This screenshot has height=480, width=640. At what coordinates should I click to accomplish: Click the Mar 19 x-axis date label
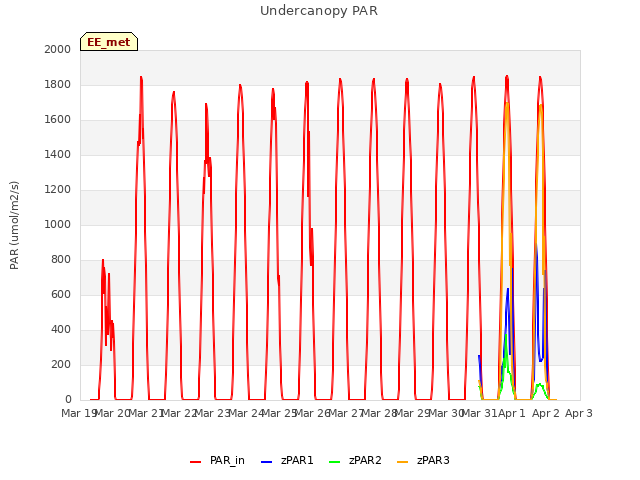coord(79,413)
